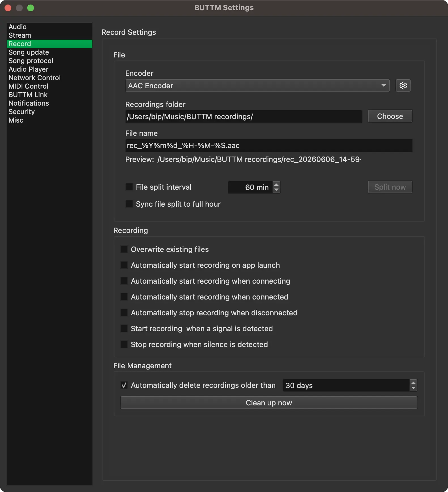Click the Preview path text
448x492 pixels.
click(x=259, y=159)
